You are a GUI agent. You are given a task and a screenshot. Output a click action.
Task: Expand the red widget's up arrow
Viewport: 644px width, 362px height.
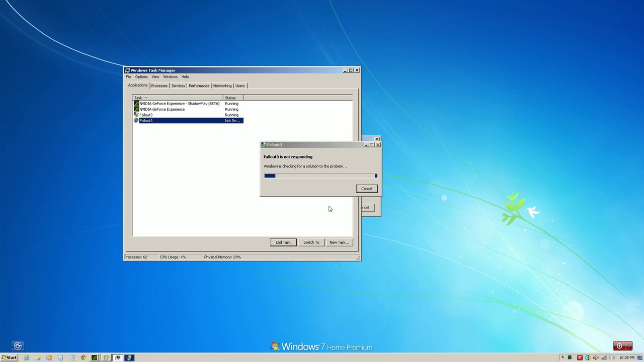629,346
